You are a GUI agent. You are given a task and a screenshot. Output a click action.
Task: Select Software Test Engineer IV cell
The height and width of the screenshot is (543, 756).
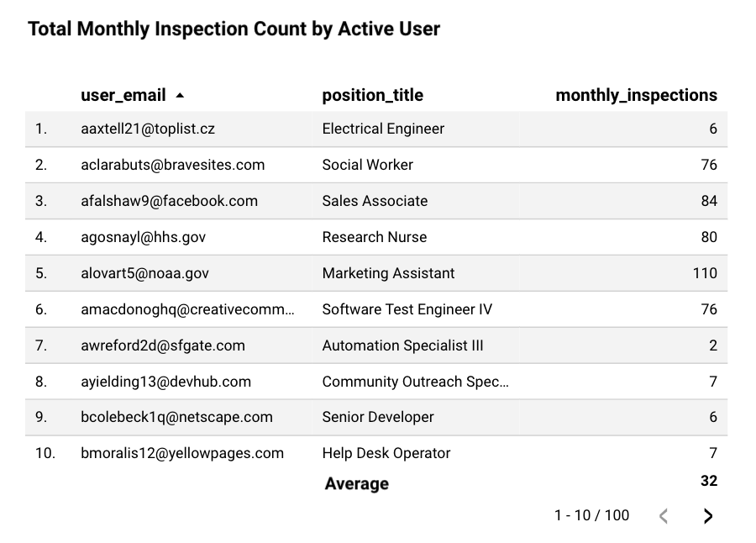407,309
